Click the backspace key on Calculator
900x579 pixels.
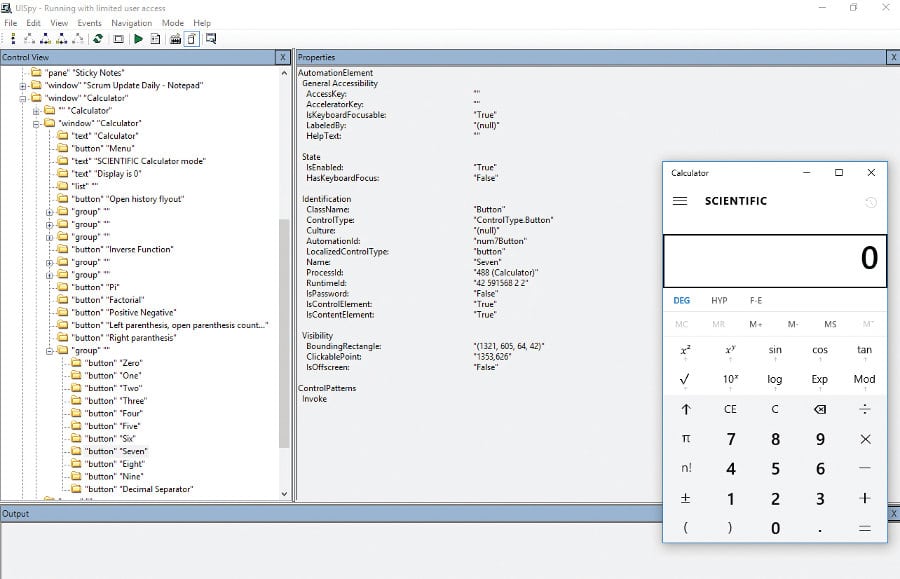(x=820, y=409)
